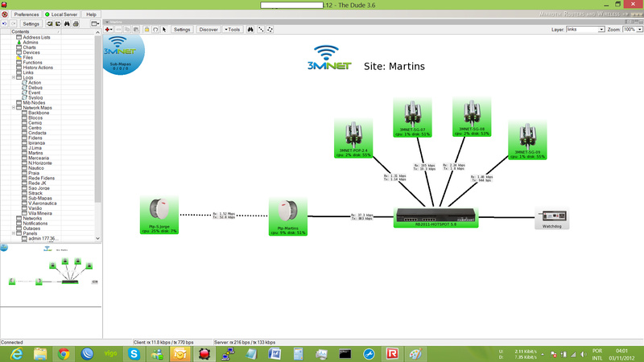Open Google Chrome from taskbar
644x362 pixels.
(x=64, y=354)
